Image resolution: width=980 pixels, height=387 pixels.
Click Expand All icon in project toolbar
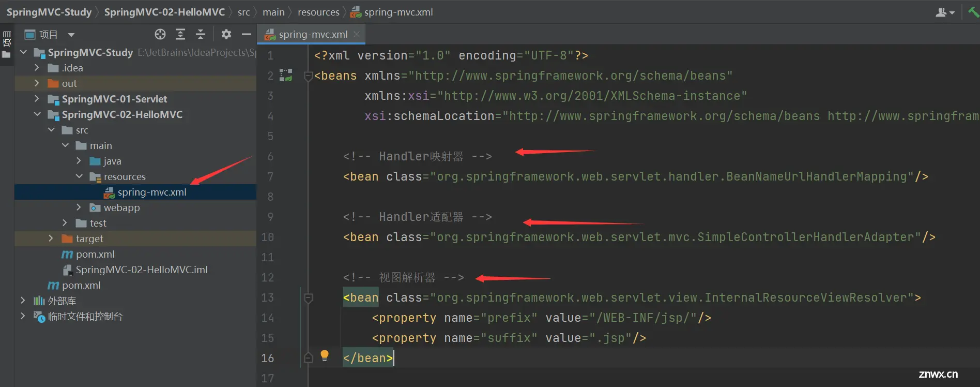(180, 34)
